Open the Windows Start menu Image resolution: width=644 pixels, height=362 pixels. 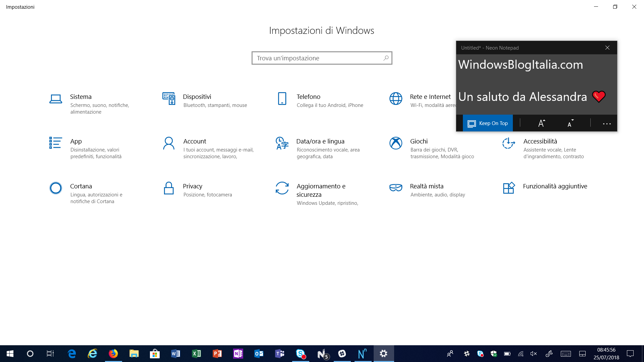coord(10,354)
